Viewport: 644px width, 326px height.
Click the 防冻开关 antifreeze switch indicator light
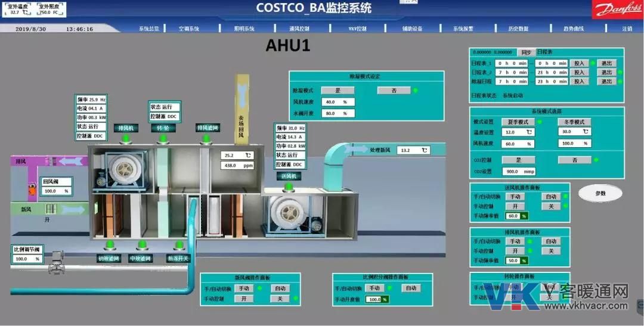click(179, 246)
